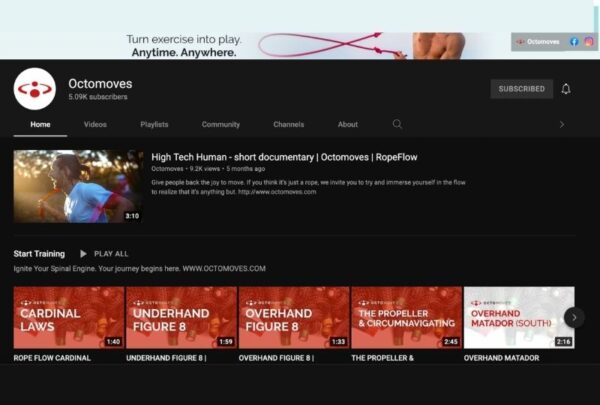Open the Cardinal Laws video thumbnail

pos(68,318)
